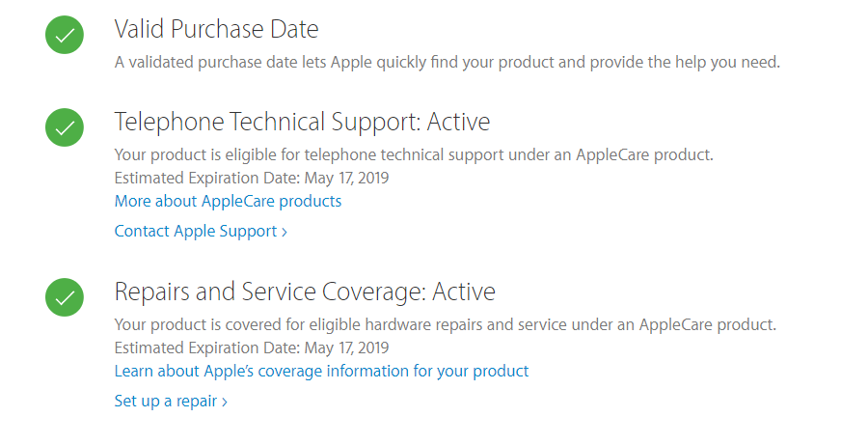The width and height of the screenshot is (868, 445).
Task: Click the word AppleCare in the telephone support sentence
Action: click(x=612, y=154)
